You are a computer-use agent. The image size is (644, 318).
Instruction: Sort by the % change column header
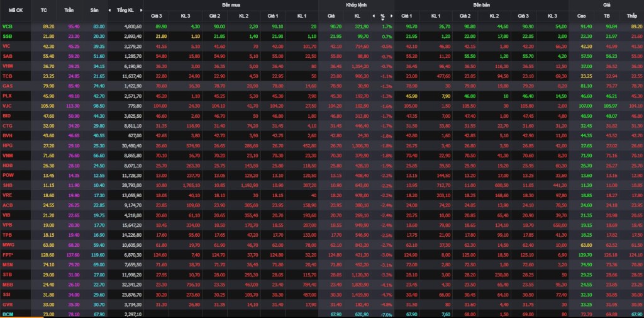(382, 16)
